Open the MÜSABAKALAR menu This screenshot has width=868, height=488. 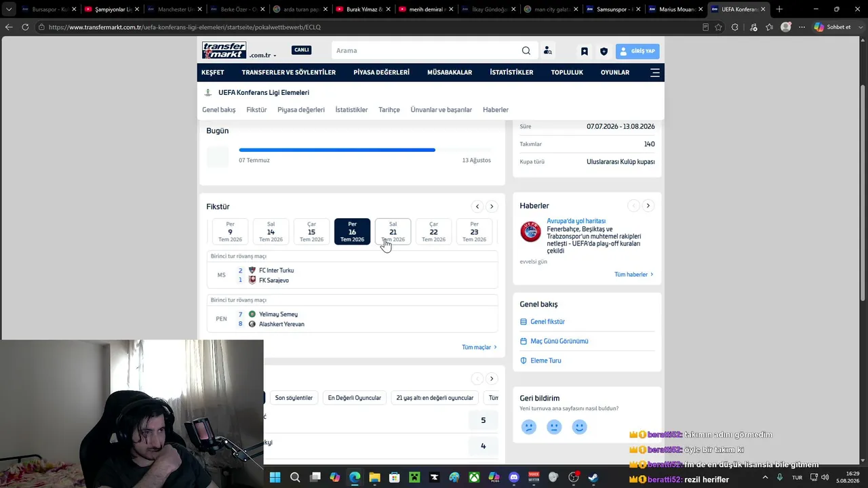[x=450, y=73]
